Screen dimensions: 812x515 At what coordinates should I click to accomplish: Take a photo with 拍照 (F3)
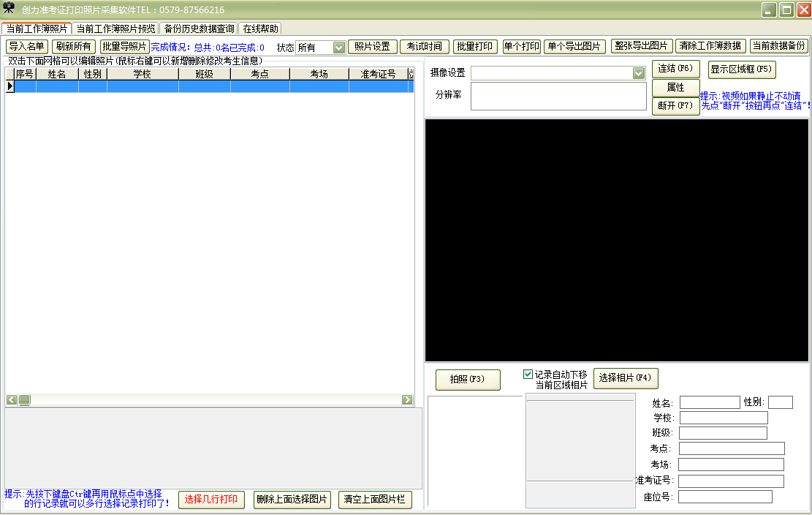(468, 379)
